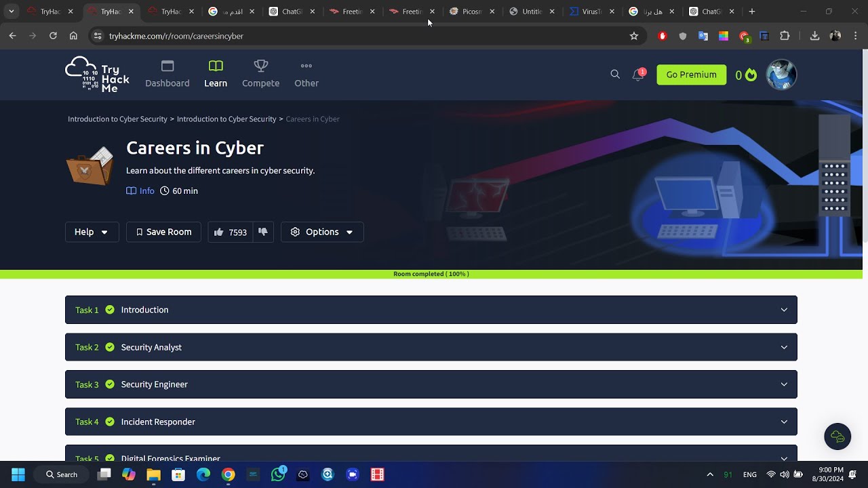Open the Other menu
This screenshot has height=488, width=868.
click(307, 75)
